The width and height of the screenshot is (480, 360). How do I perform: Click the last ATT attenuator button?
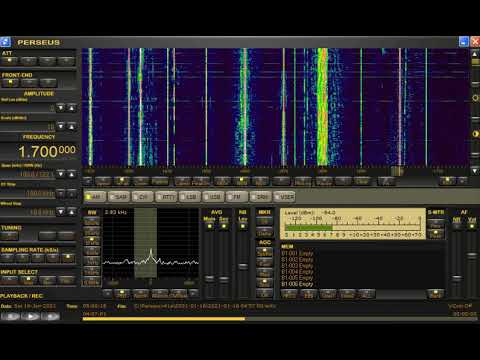[66, 61]
